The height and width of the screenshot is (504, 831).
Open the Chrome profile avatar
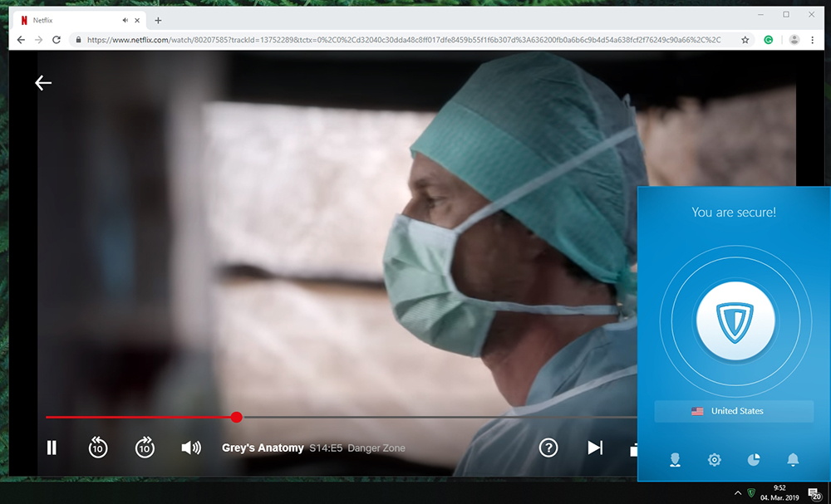794,40
